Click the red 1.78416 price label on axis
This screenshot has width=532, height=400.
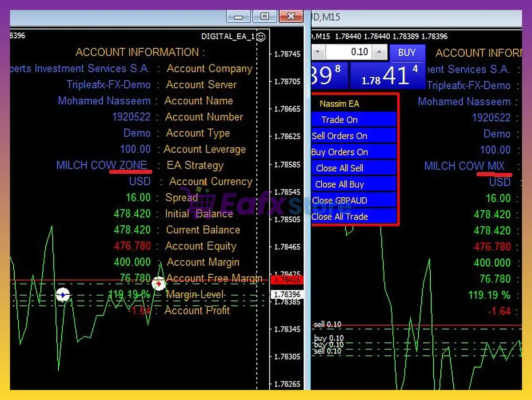[x=287, y=280]
